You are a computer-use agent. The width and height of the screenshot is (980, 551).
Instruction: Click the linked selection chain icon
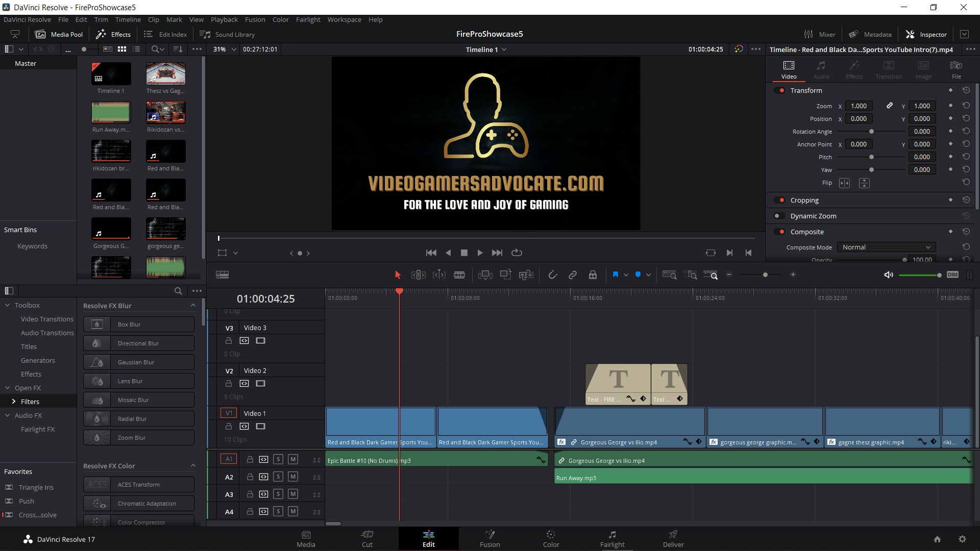click(572, 275)
